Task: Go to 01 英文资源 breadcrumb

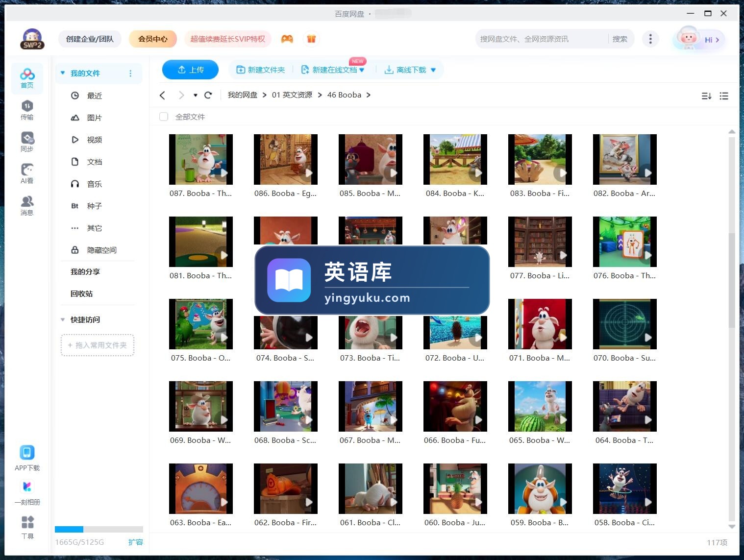Action: pos(292,95)
